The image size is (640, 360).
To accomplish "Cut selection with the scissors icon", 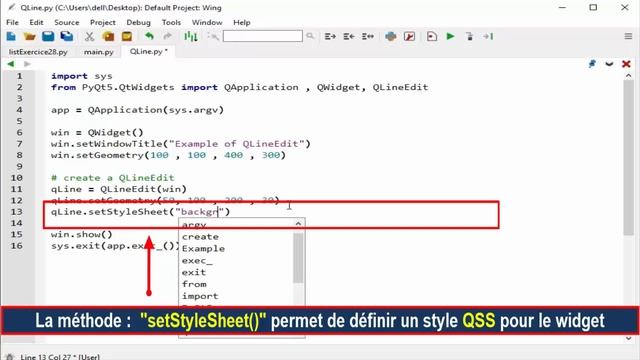I will (x=89, y=37).
